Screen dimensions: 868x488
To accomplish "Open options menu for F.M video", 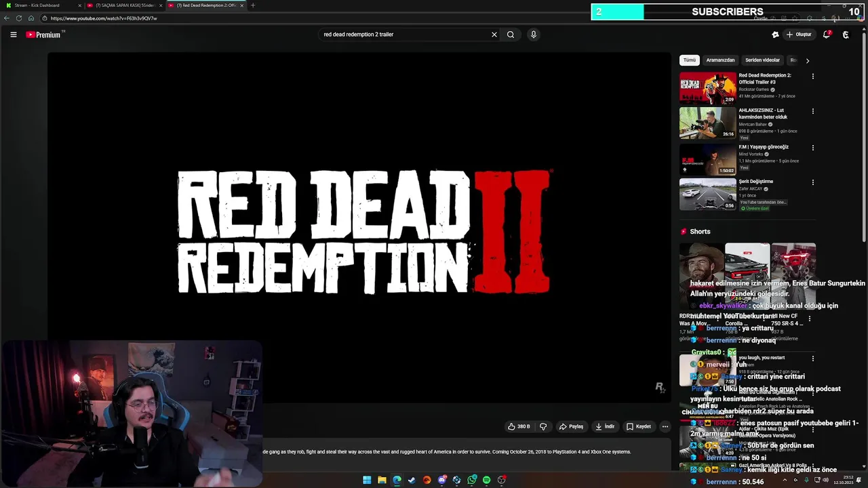I will 812,148.
